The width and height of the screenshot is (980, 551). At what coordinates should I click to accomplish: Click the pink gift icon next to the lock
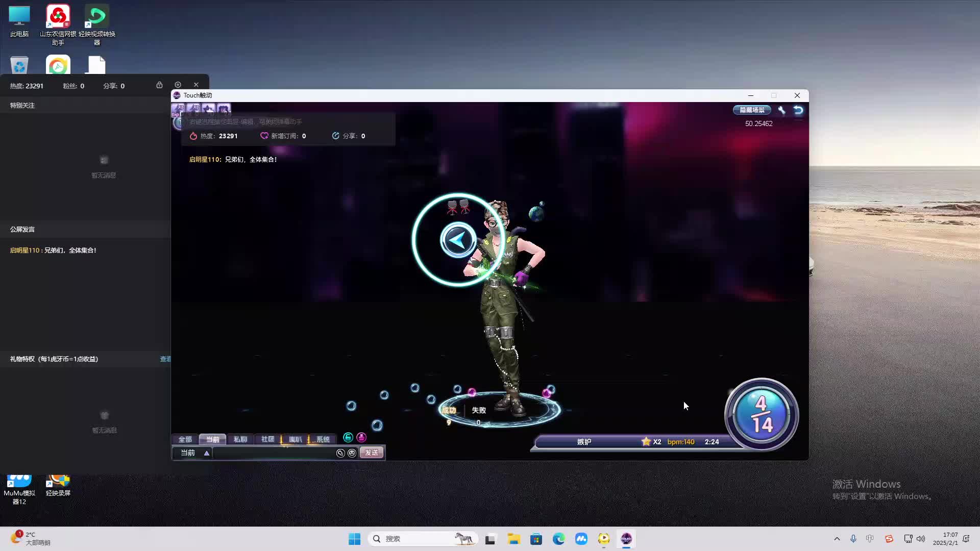[x=361, y=437]
